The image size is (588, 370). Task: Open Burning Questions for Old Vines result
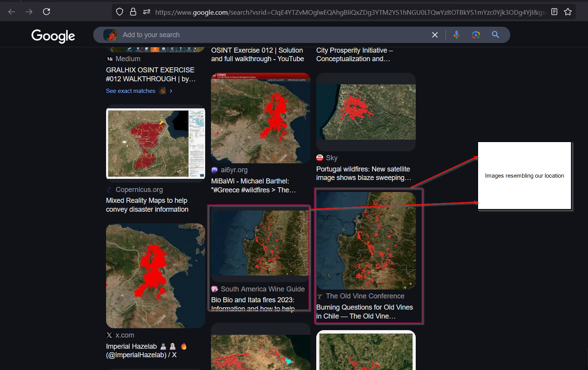click(x=365, y=312)
